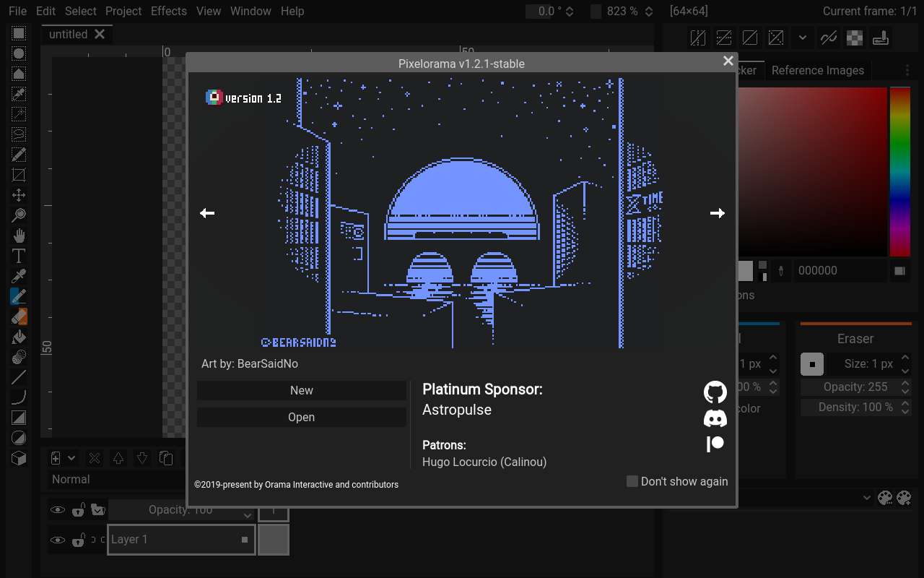Screen dimensions: 924x578
Task: Select the Pencil tool highlighted in blue
Action: pyautogui.click(x=19, y=296)
